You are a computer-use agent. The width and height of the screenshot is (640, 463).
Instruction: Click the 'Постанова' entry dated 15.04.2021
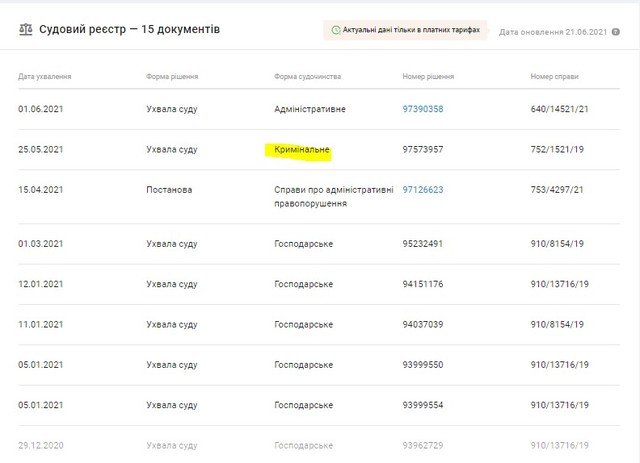pos(169,189)
